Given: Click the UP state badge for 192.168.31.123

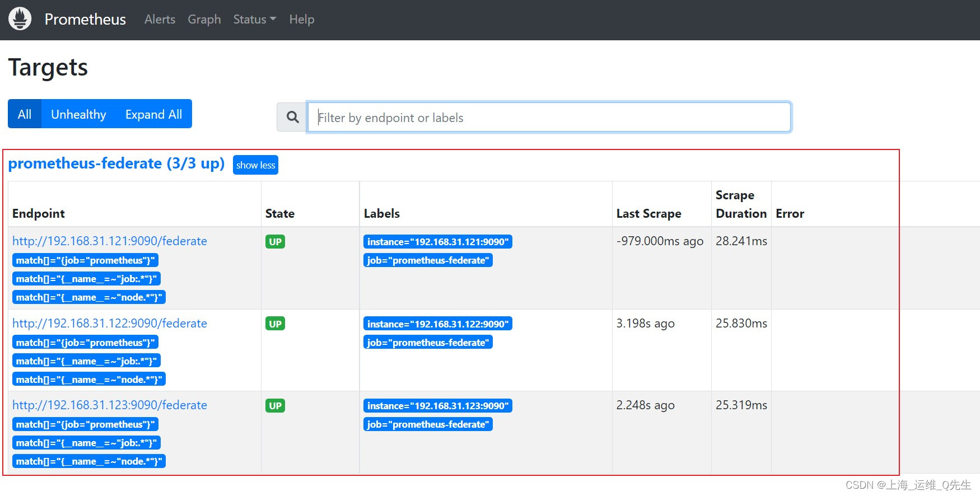Looking at the screenshot, I should tap(275, 406).
